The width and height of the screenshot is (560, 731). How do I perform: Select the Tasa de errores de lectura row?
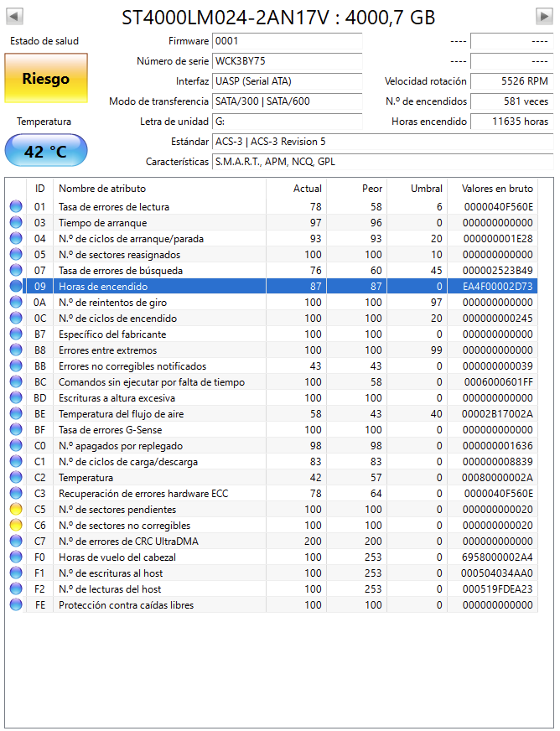point(272,206)
